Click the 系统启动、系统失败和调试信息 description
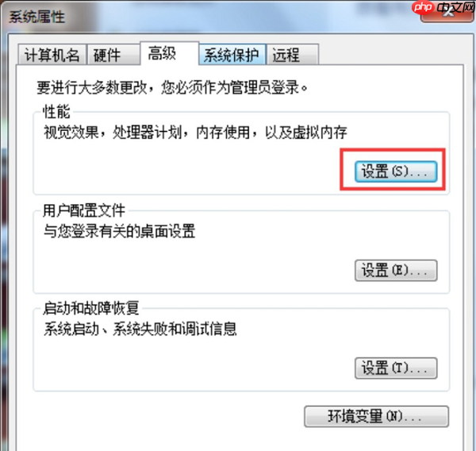The width and height of the screenshot is (476, 451). [x=140, y=330]
